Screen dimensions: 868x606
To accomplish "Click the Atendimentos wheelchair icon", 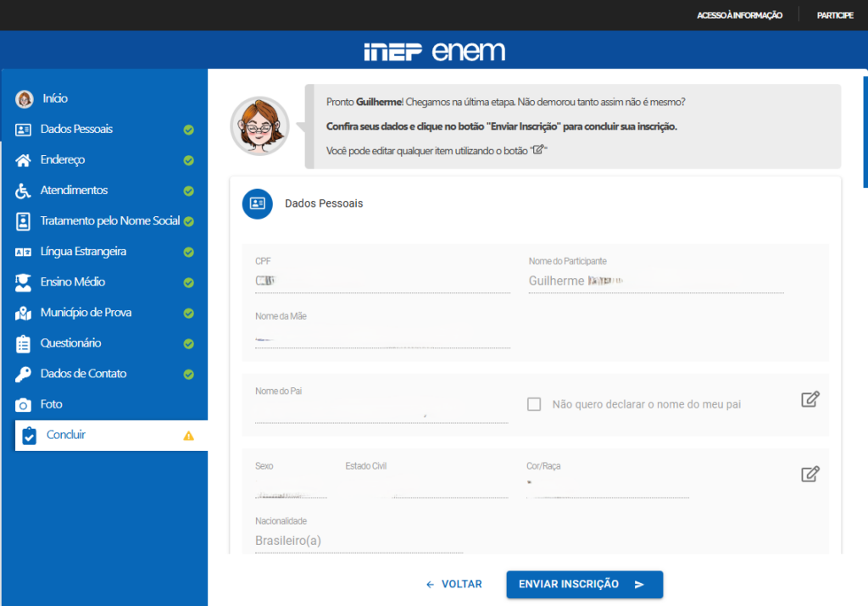I will [23, 191].
